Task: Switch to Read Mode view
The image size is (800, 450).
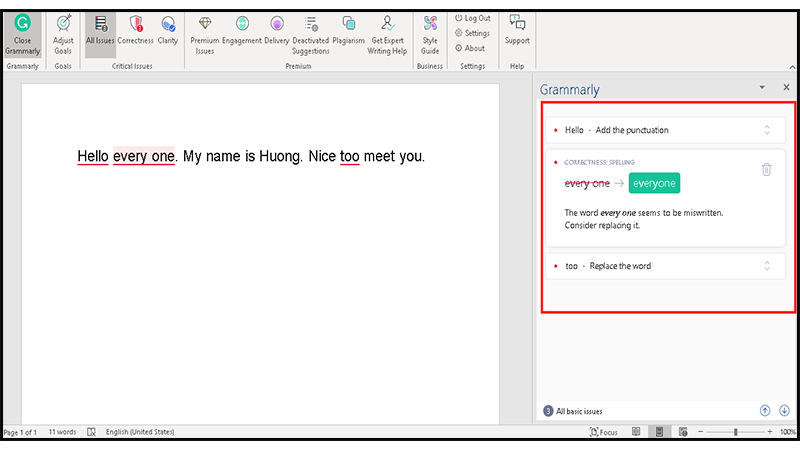Action: 636,432
